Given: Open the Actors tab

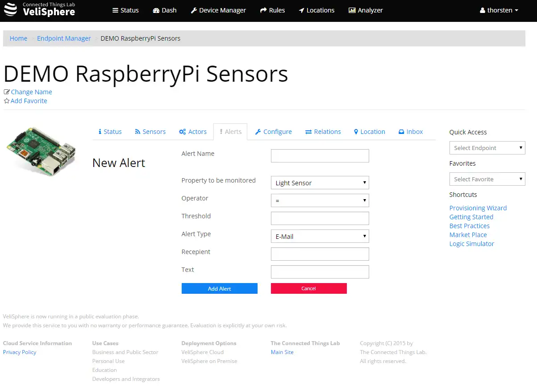Looking at the screenshot, I should tap(193, 132).
